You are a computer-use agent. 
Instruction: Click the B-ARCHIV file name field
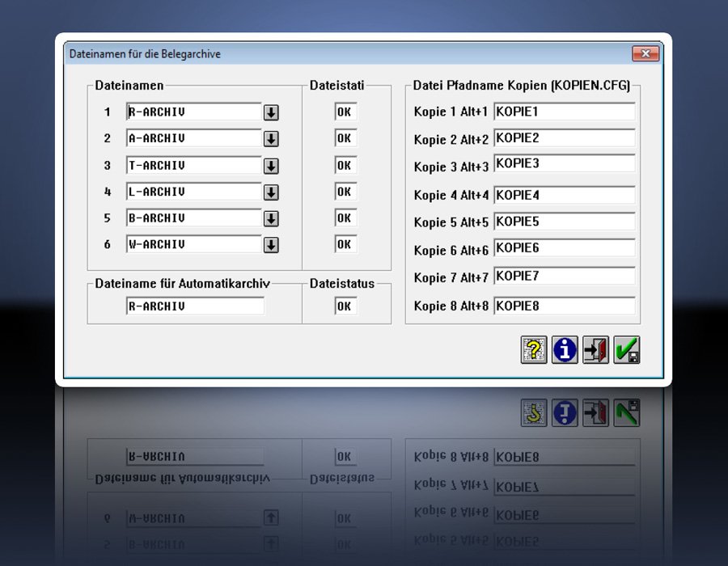pos(193,218)
